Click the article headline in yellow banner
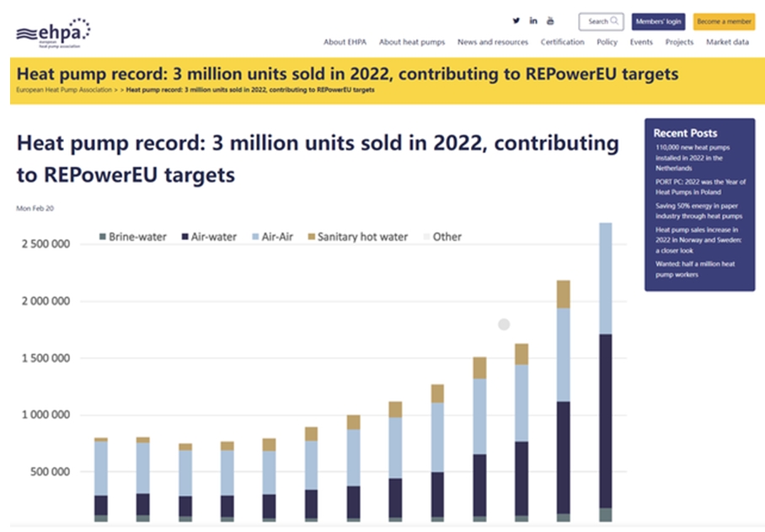This screenshot has height=532, width=765. tap(347, 73)
